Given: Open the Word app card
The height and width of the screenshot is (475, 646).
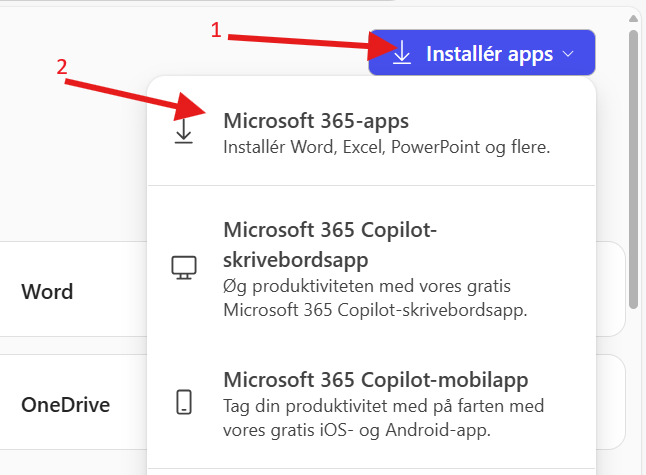Looking at the screenshot, I should [x=48, y=292].
